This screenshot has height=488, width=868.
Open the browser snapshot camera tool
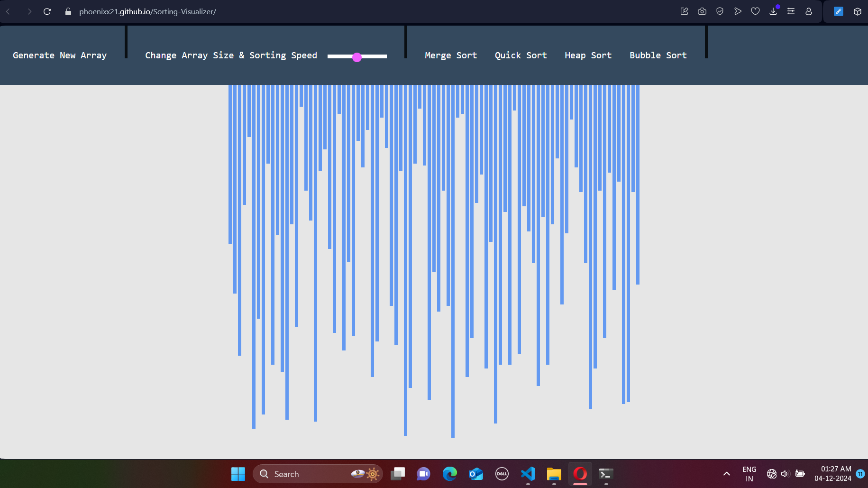(x=702, y=11)
